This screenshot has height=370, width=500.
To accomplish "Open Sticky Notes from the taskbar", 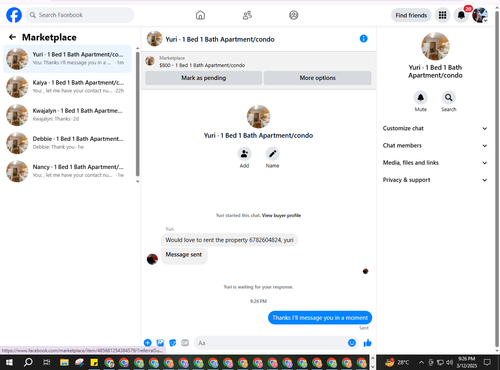I will tap(94, 362).
